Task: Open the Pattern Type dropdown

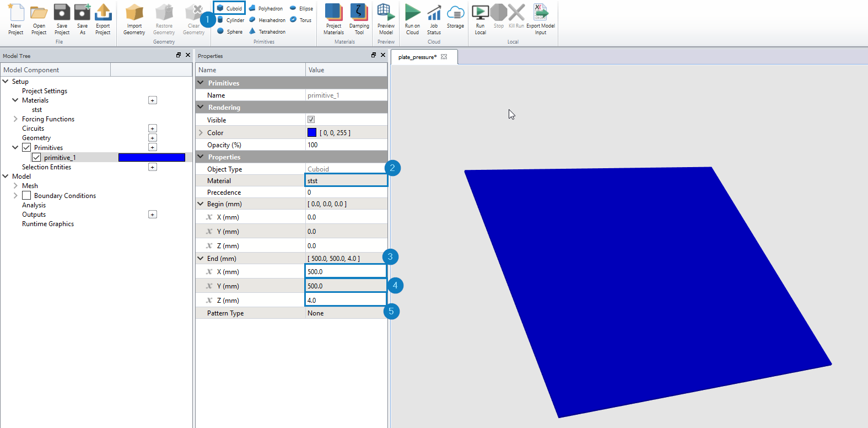Action: 346,313
